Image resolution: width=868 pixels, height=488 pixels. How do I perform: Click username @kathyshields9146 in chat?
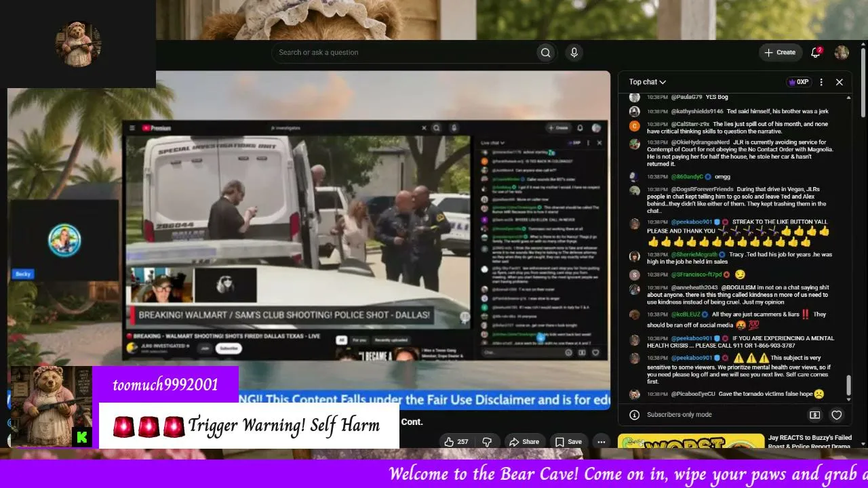tap(697, 111)
